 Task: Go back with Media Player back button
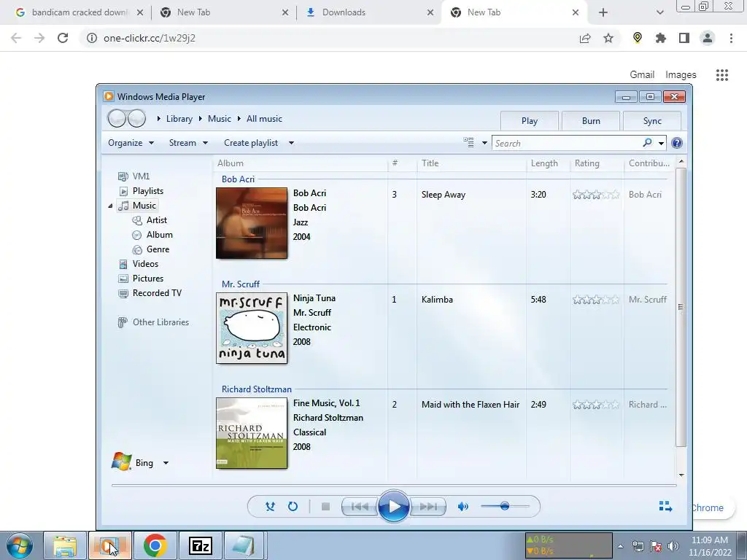117,119
